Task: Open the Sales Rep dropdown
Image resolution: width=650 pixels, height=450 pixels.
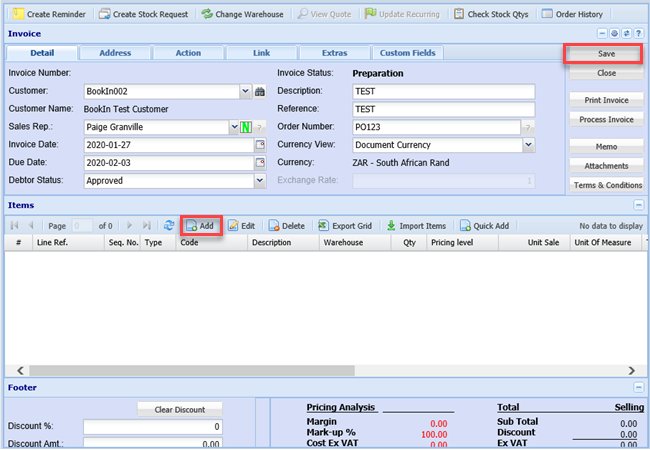Action: pyautogui.click(x=233, y=127)
